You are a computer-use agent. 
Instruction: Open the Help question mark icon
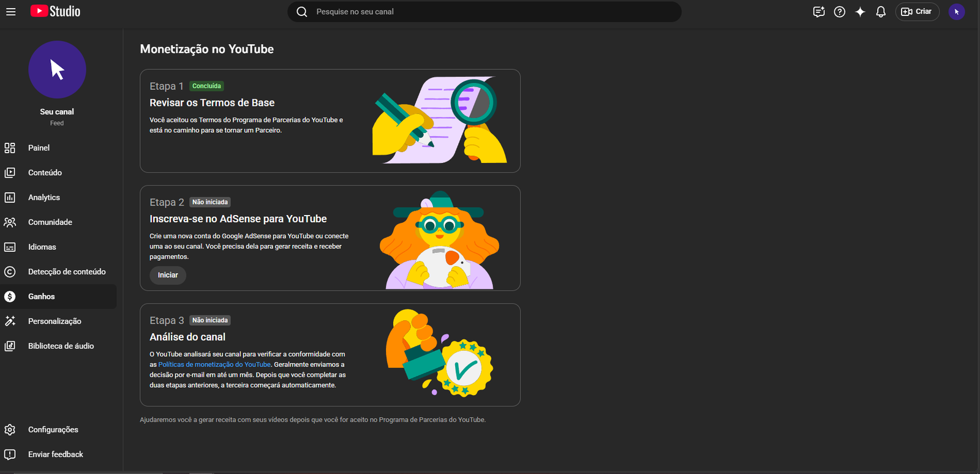click(x=840, y=12)
